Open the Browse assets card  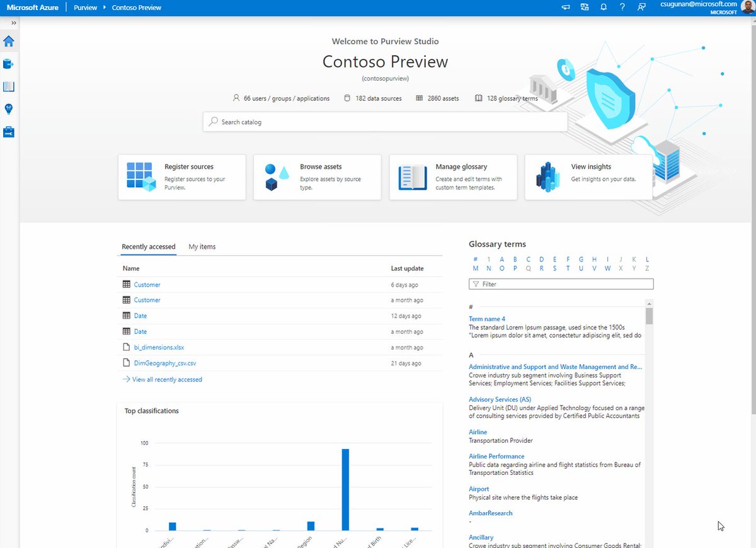pos(318,177)
